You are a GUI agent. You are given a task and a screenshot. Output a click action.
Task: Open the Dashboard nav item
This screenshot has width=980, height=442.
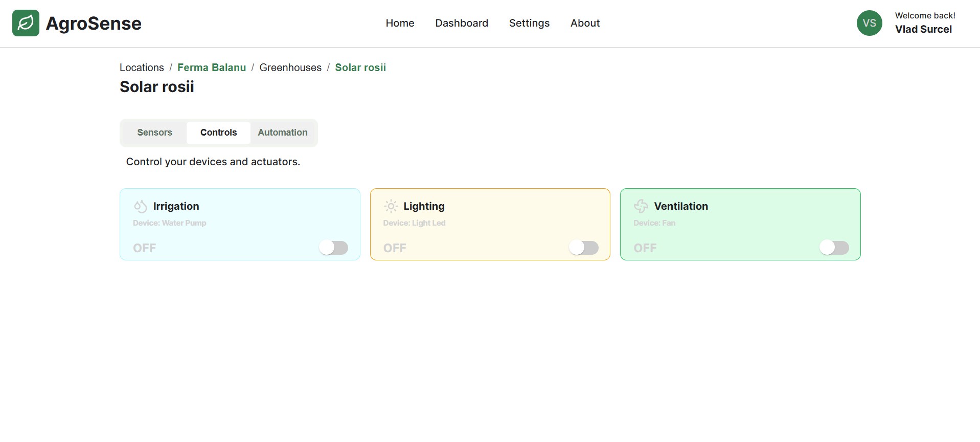pos(462,23)
